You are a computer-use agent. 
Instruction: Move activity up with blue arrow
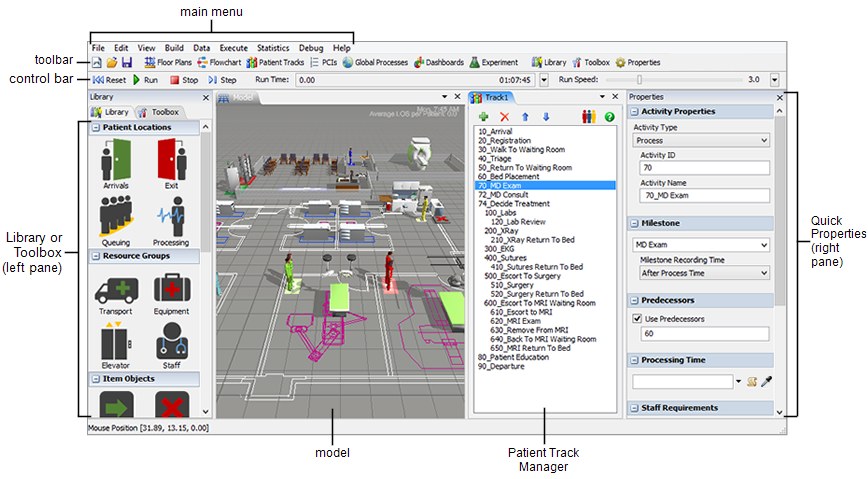click(x=525, y=117)
